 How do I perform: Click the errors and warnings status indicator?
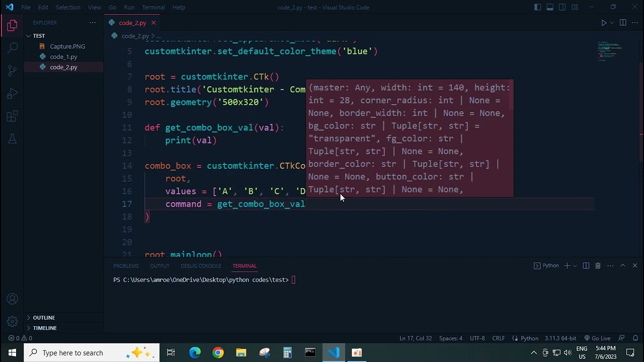tap(20, 338)
